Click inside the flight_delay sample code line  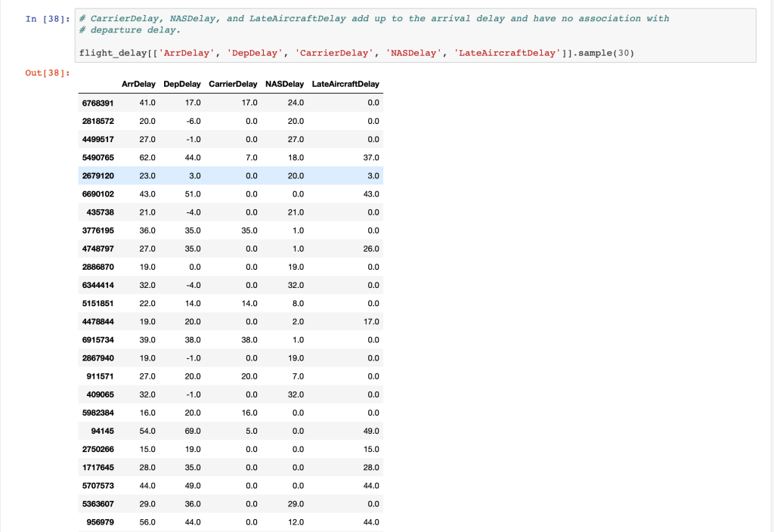coord(356,53)
